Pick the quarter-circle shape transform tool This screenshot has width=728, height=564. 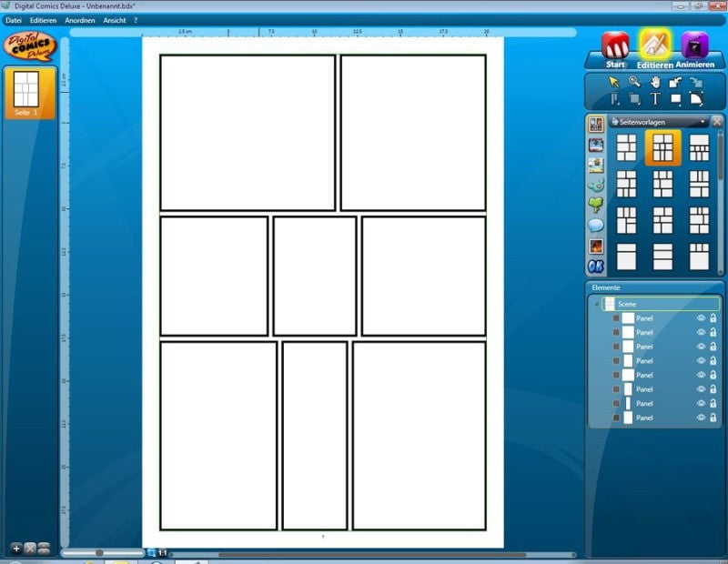(696, 99)
